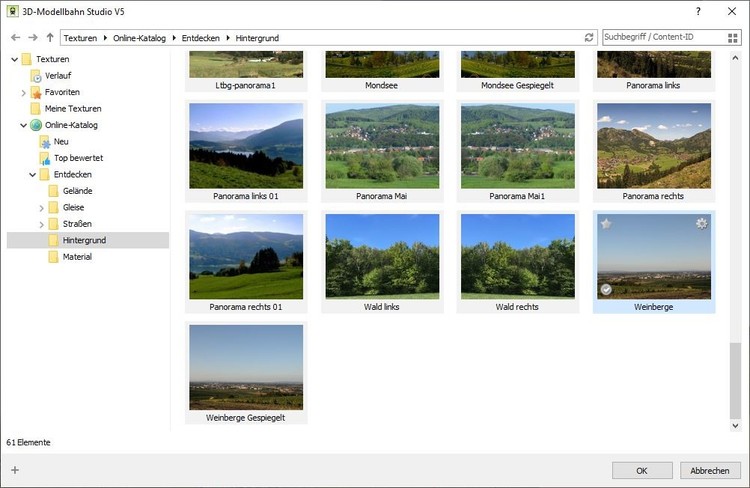Click the Favoriten star folder icon
Image resolution: width=750 pixels, height=488 pixels.
[36, 92]
